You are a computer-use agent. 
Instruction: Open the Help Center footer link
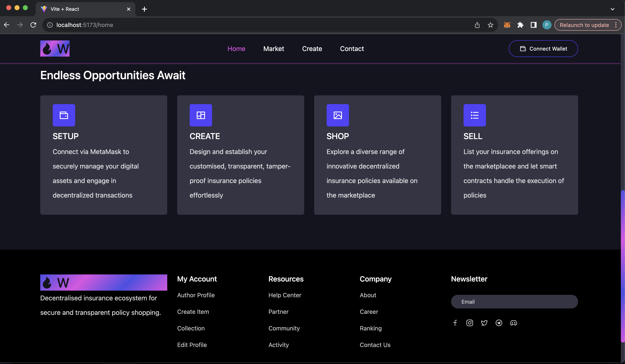(285, 295)
